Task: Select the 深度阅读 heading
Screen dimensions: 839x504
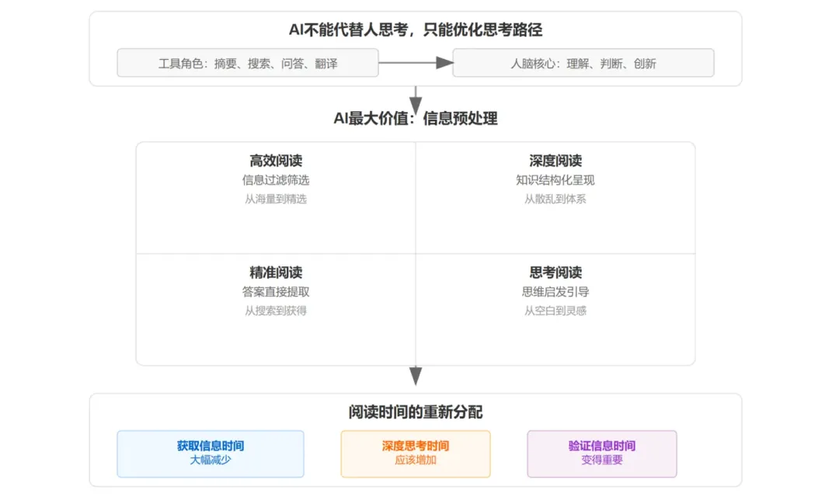Action: click(x=555, y=161)
